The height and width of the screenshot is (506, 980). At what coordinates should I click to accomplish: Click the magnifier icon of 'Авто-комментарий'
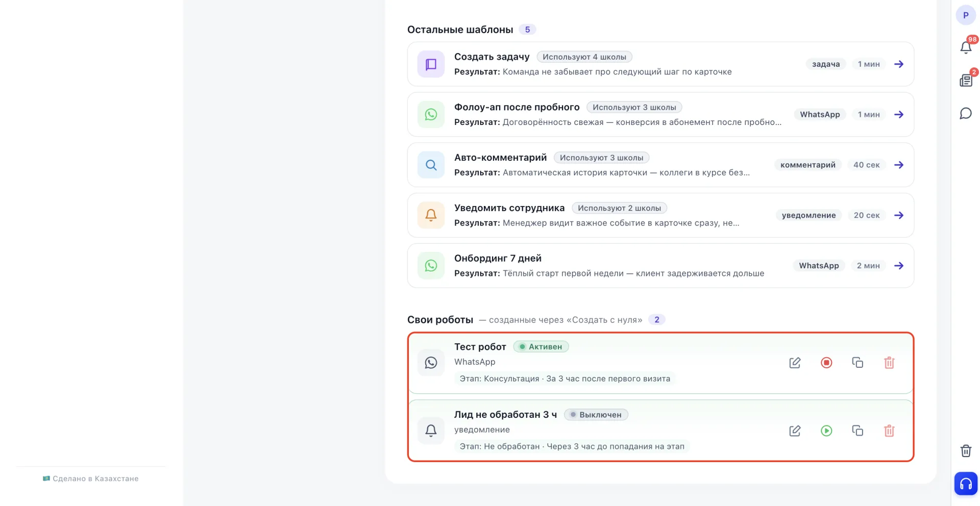(431, 165)
